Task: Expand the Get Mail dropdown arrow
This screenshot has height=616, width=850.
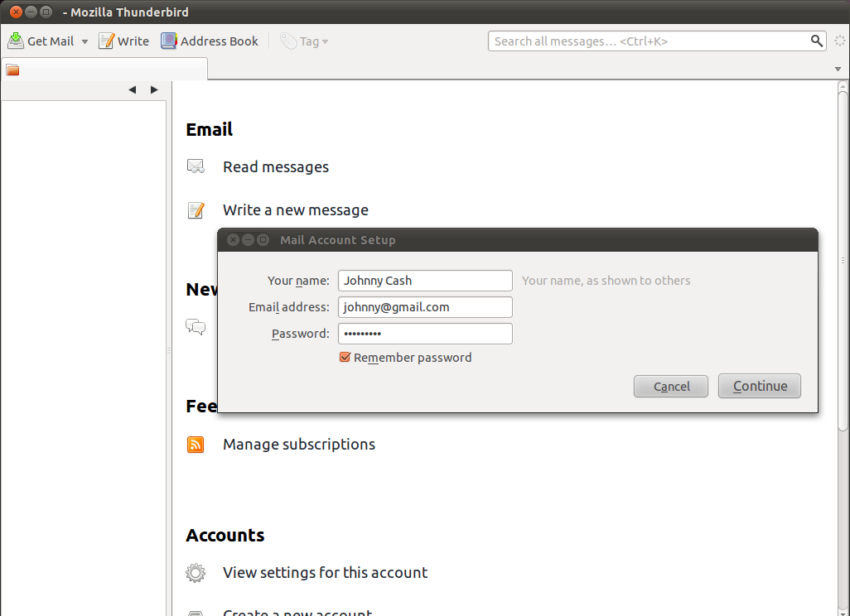Action: (x=85, y=41)
